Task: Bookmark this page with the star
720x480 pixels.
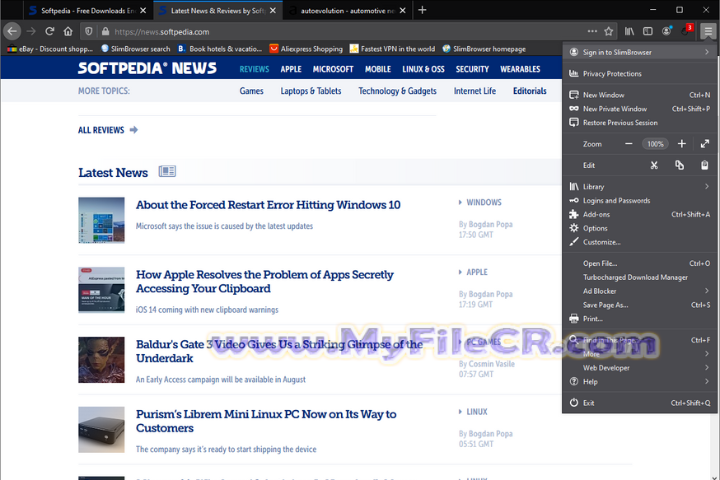Action: click(x=609, y=32)
